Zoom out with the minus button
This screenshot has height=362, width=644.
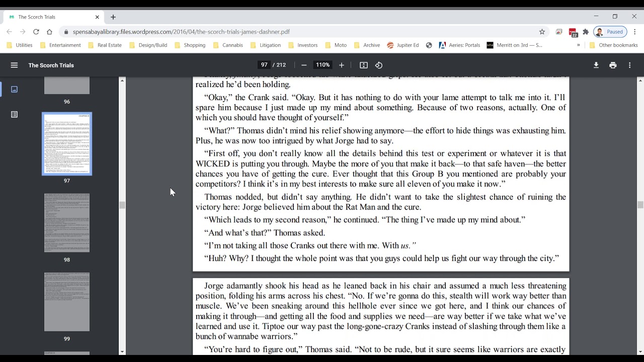pyautogui.click(x=304, y=65)
